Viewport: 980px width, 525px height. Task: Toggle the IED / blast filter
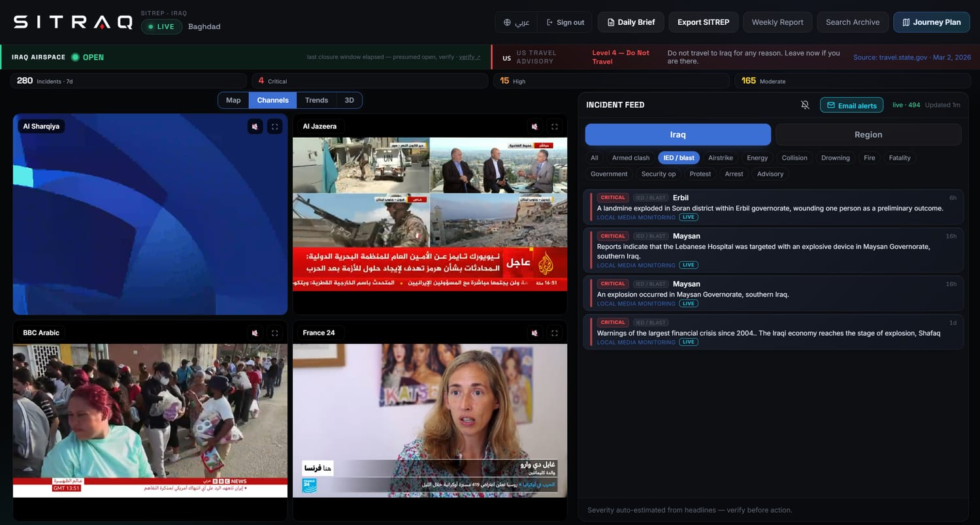click(x=679, y=158)
